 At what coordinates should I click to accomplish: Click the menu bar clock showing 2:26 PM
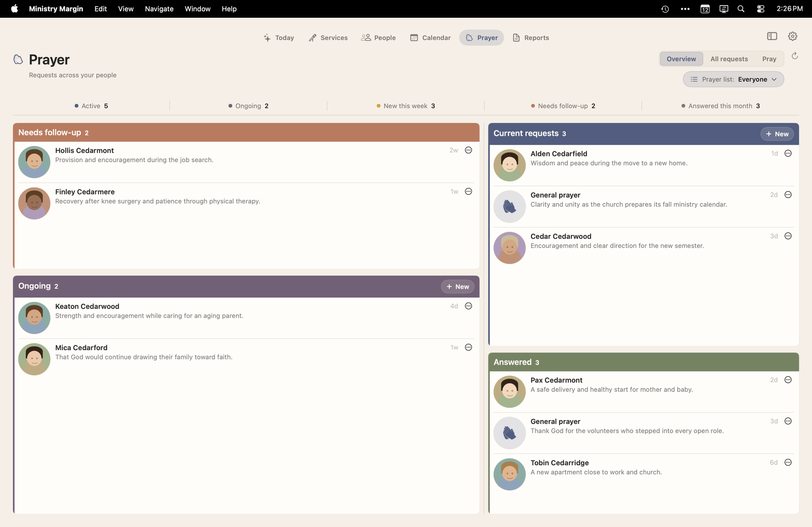(790, 9)
